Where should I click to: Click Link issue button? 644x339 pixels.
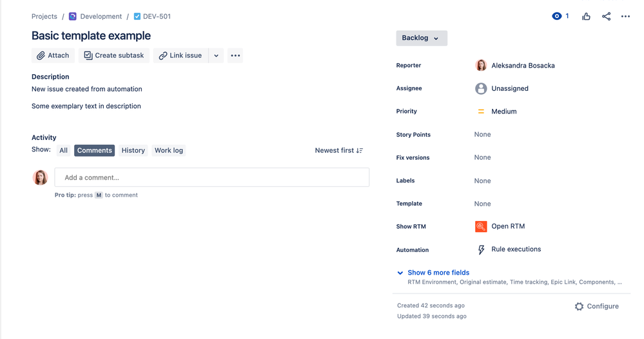point(181,55)
